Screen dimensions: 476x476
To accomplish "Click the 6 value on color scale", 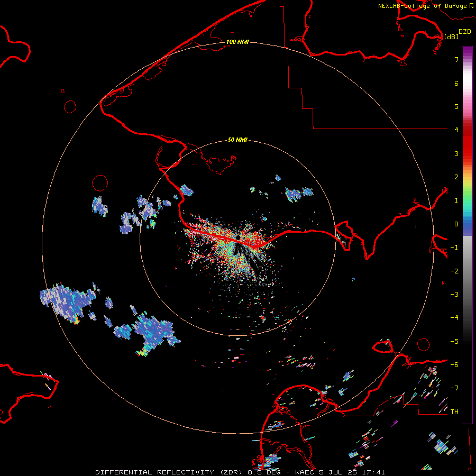I will point(456,83).
